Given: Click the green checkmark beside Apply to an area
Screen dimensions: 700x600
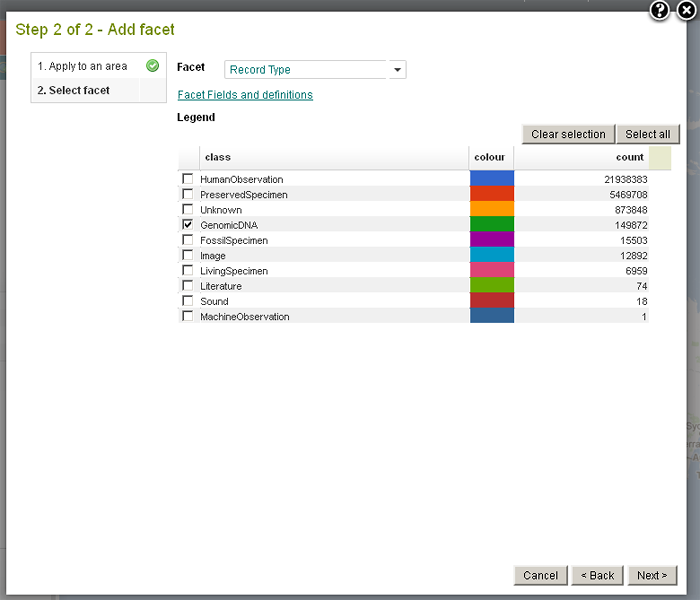Looking at the screenshot, I should pyautogui.click(x=153, y=66).
